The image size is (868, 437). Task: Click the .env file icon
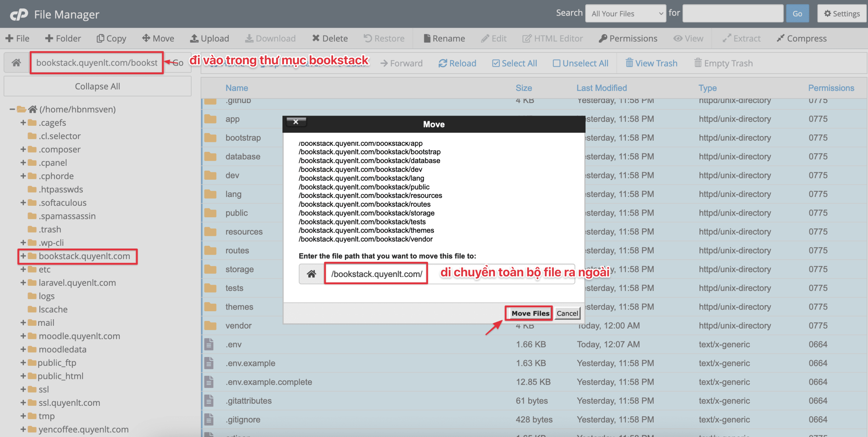coord(209,344)
